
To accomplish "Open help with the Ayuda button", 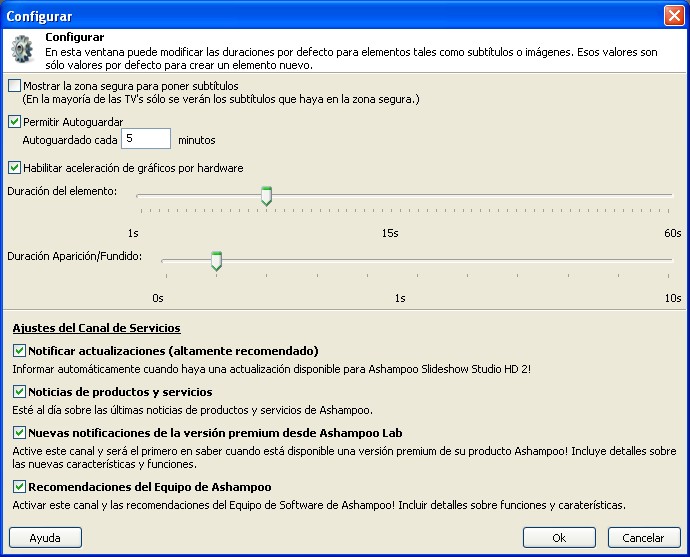I will (x=45, y=538).
